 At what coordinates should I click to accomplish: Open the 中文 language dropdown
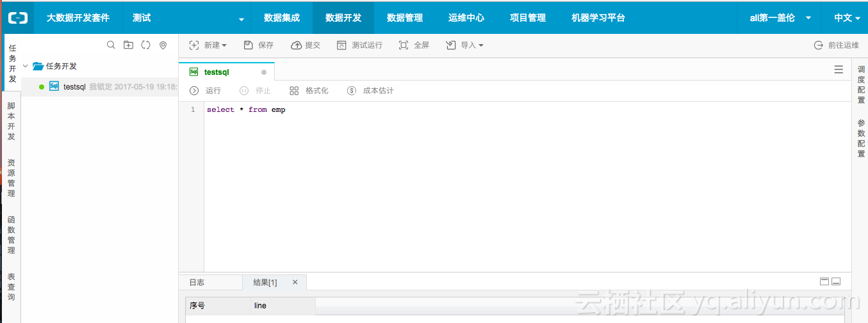[x=847, y=18]
